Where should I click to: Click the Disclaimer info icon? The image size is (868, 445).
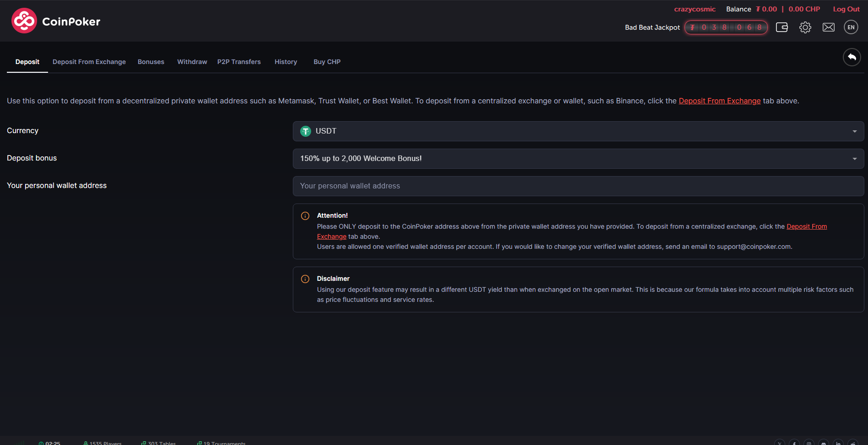pos(305,279)
